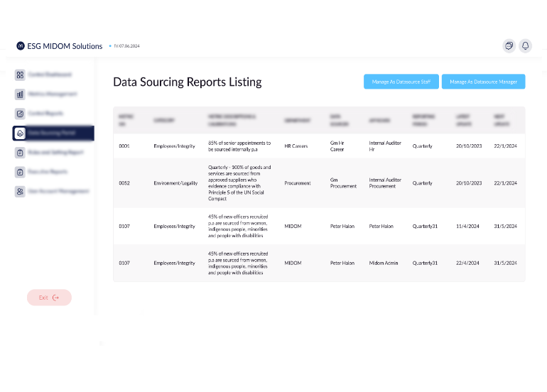Click the HR Careers department cell
Viewport: 547px width, 392px height.
coord(296,146)
